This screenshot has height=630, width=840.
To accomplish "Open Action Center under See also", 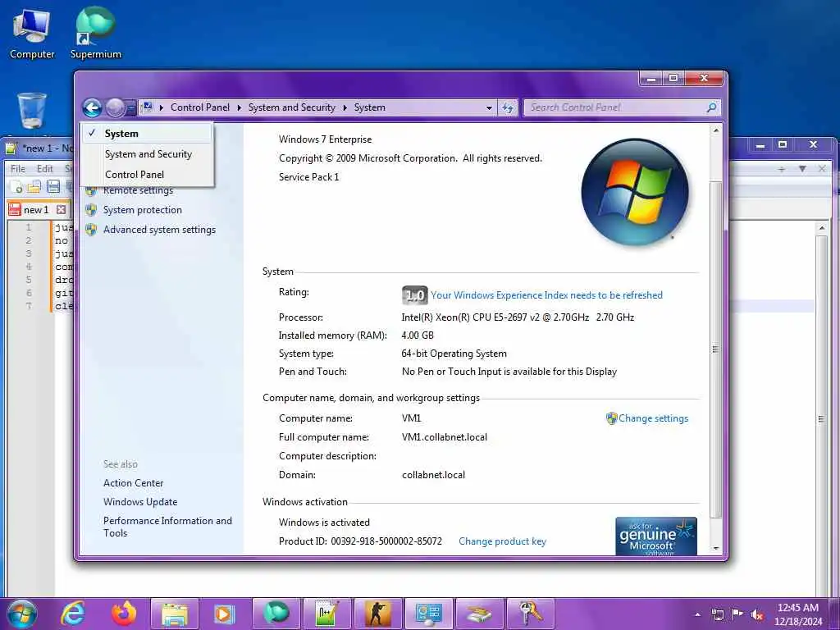I will pos(134,483).
